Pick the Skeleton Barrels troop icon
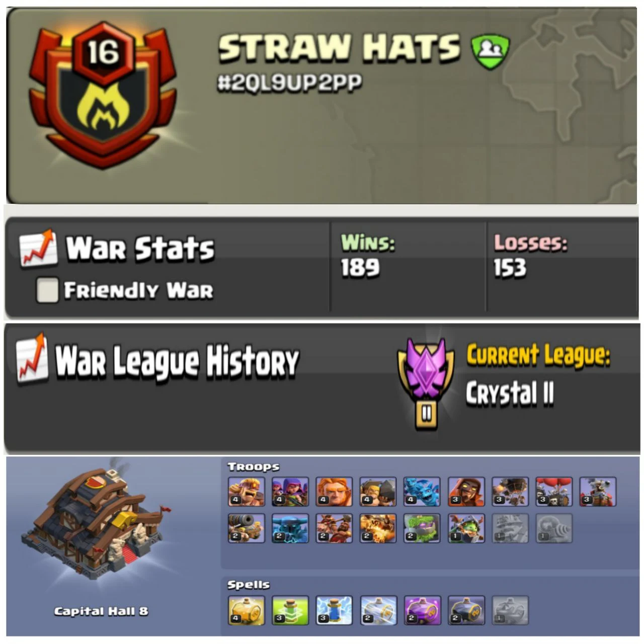Image resolution: width=644 pixels, height=644 pixels. click(x=553, y=491)
